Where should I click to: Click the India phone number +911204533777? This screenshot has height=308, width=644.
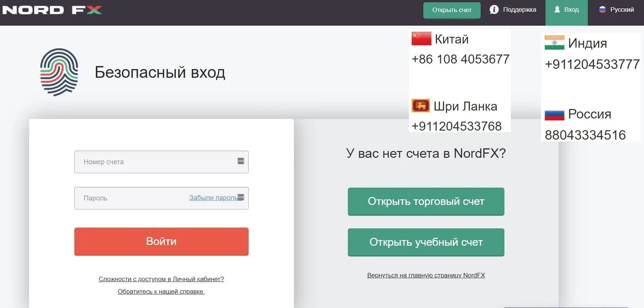click(x=592, y=64)
